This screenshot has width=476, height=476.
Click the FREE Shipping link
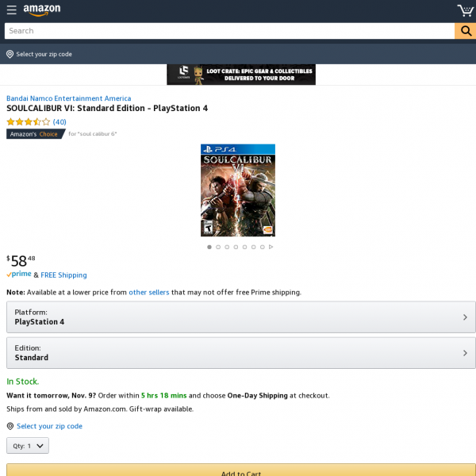63,275
